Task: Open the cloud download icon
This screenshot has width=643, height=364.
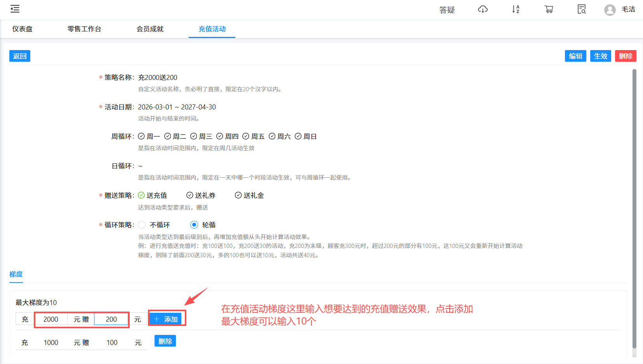Action: pos(483,9)
